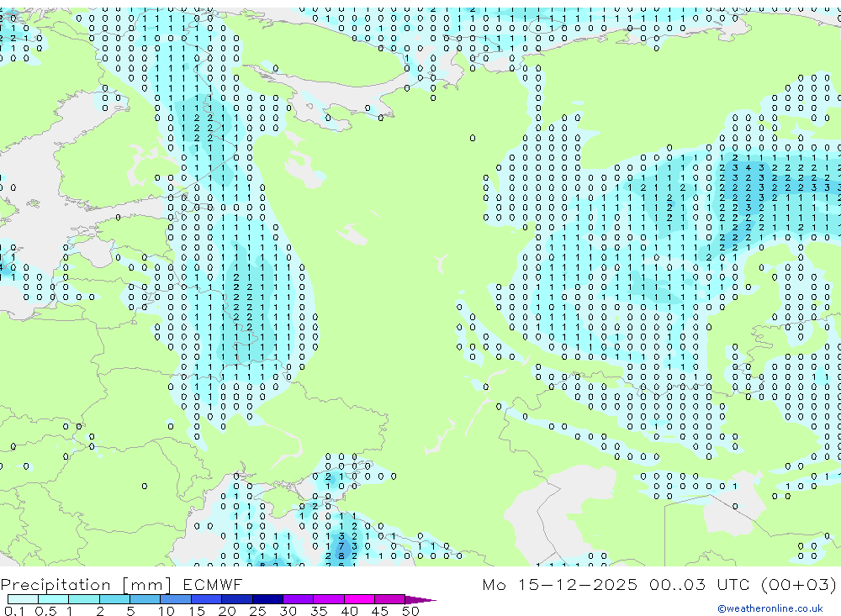Click the '[mm]' unit label
The image size is (841, 616).
pos(147,585)
